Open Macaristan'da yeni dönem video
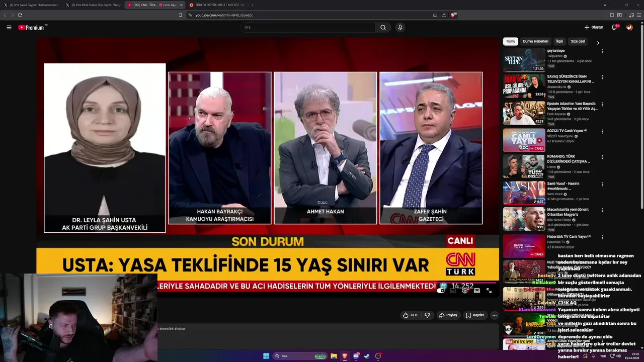 (524, 219)
